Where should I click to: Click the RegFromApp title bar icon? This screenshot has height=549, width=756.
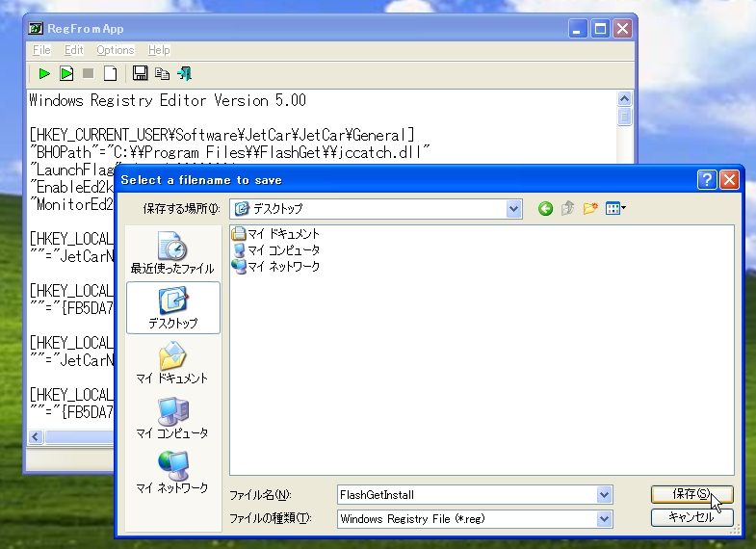pyautogui.click(x=36, y=29)
